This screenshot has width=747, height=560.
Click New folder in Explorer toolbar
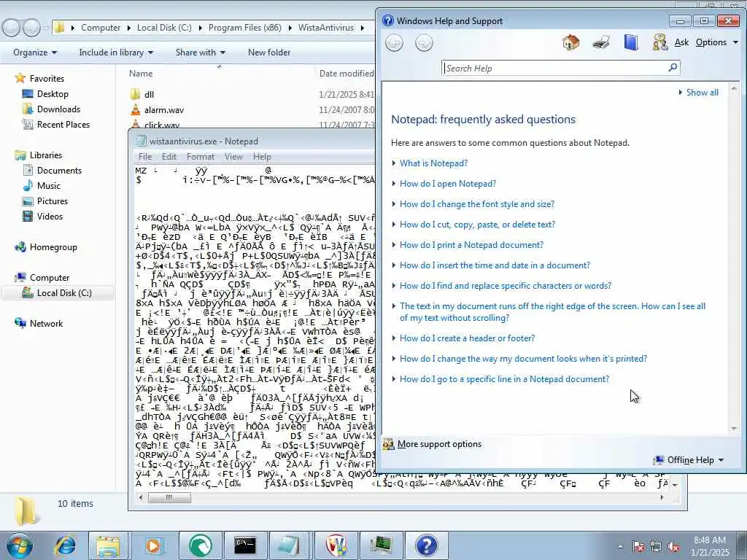(269, 52)
